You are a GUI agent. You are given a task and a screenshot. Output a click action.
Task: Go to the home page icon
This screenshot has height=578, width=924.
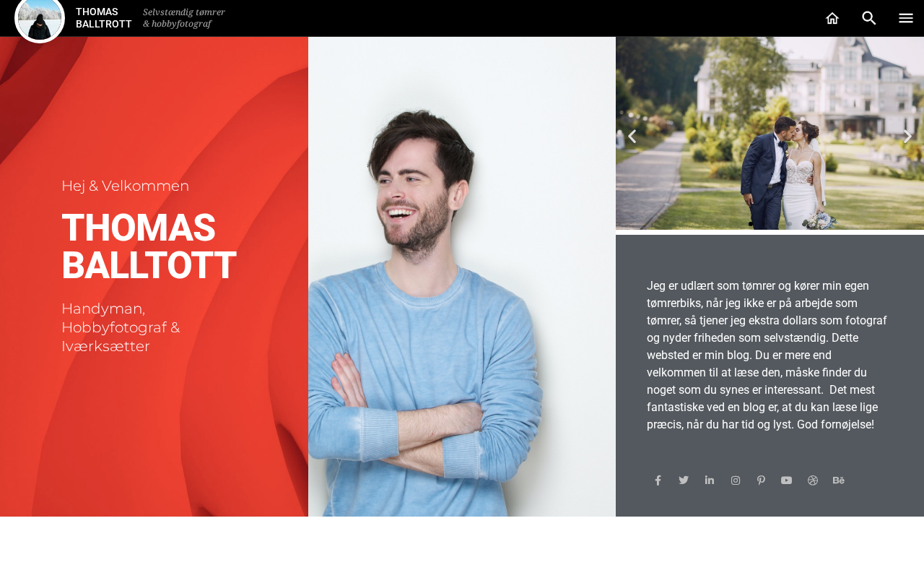(832, 18)
